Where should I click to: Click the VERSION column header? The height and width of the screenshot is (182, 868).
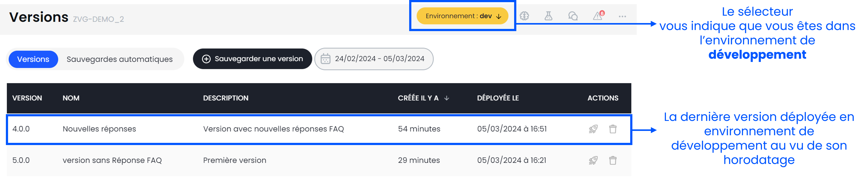coord(27,98)
